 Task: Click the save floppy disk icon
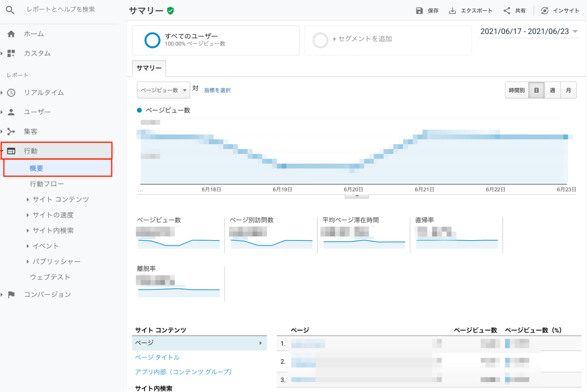[419, 11]
